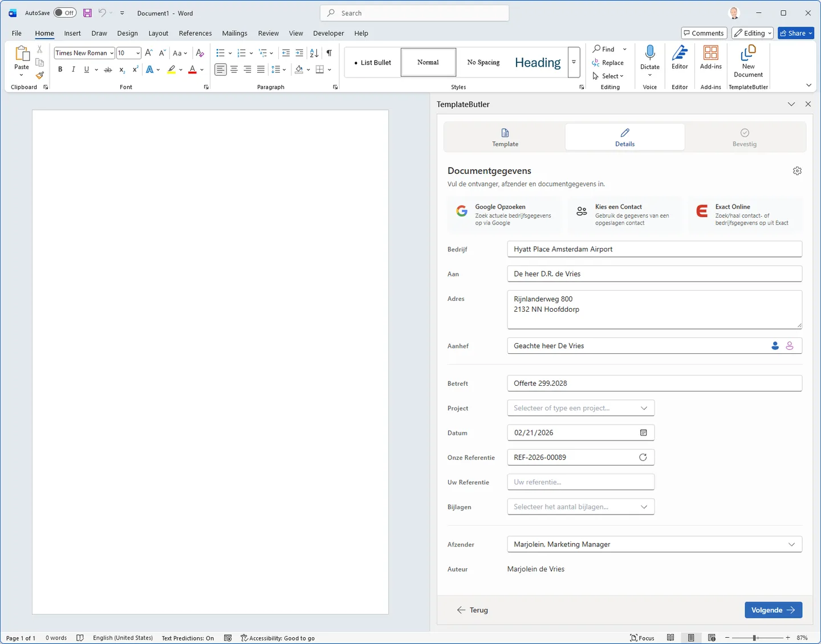
Task: Open settings gear in Documentgegevens panel
Action: click(797, 171)
